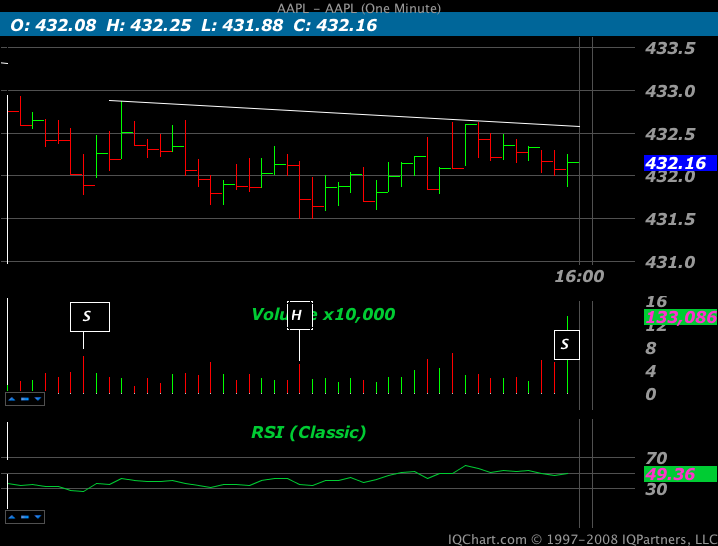
Task: Click the green RSI indicator line
Action: 288,479
